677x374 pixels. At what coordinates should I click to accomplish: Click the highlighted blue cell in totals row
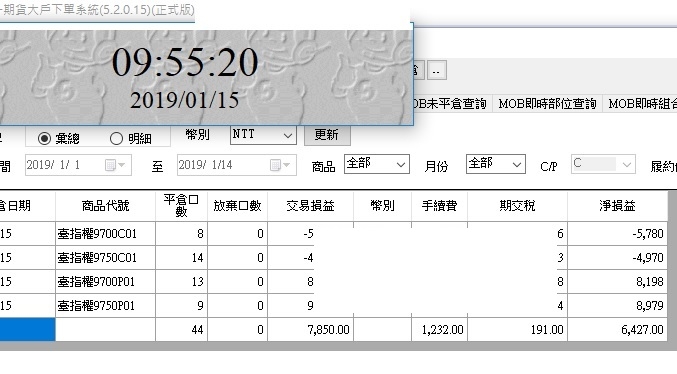28,330
